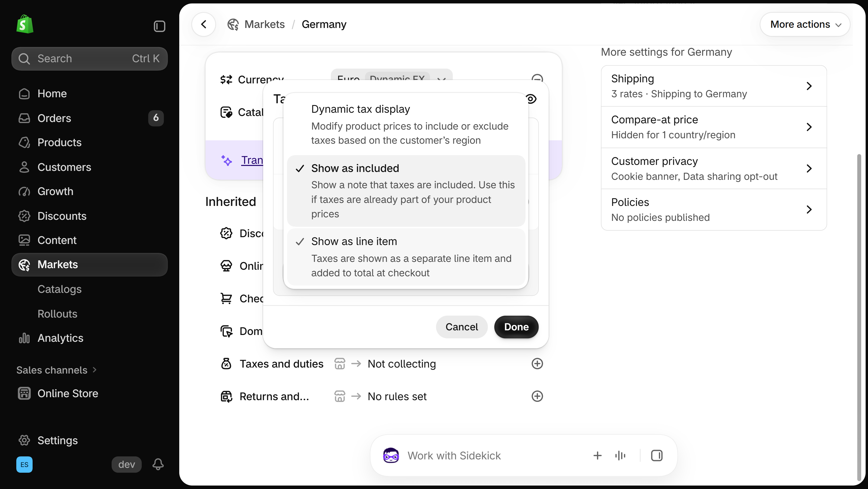Click the Not collecting value

(402, 364)
